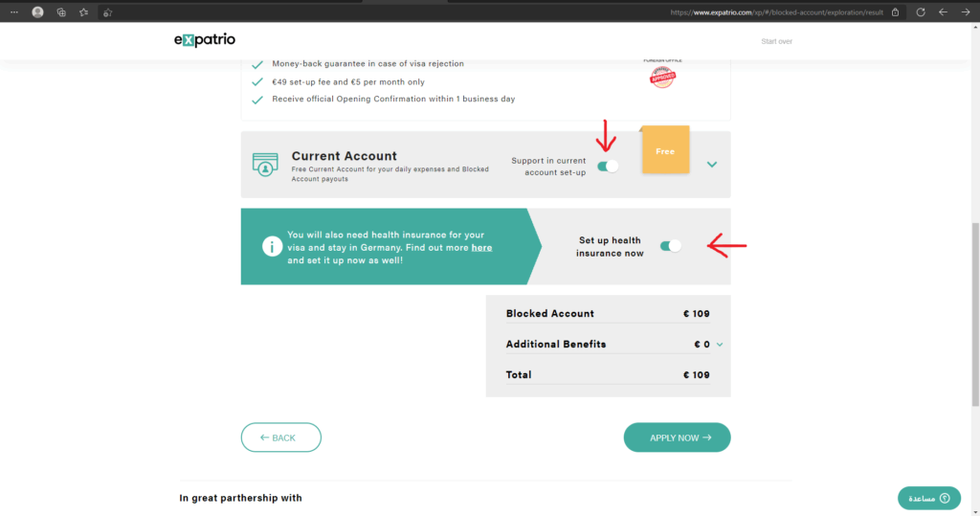
Task: Click the browser back arrow icon
Action: (x=943, y=11)
